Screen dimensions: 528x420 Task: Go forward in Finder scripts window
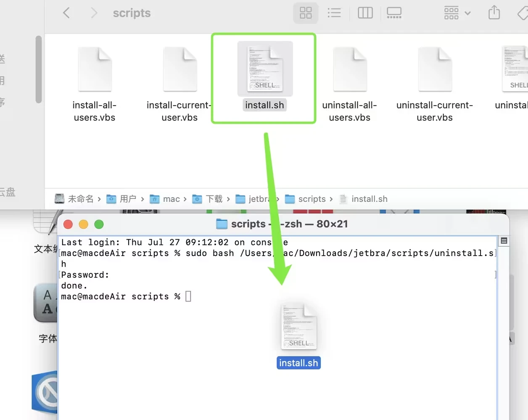tap(94, 13)
